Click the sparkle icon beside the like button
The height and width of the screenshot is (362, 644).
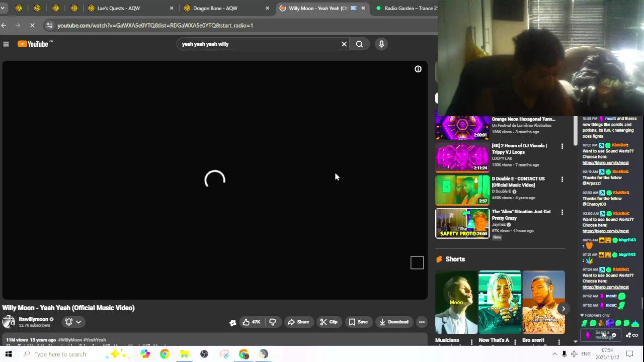[232, 322]
